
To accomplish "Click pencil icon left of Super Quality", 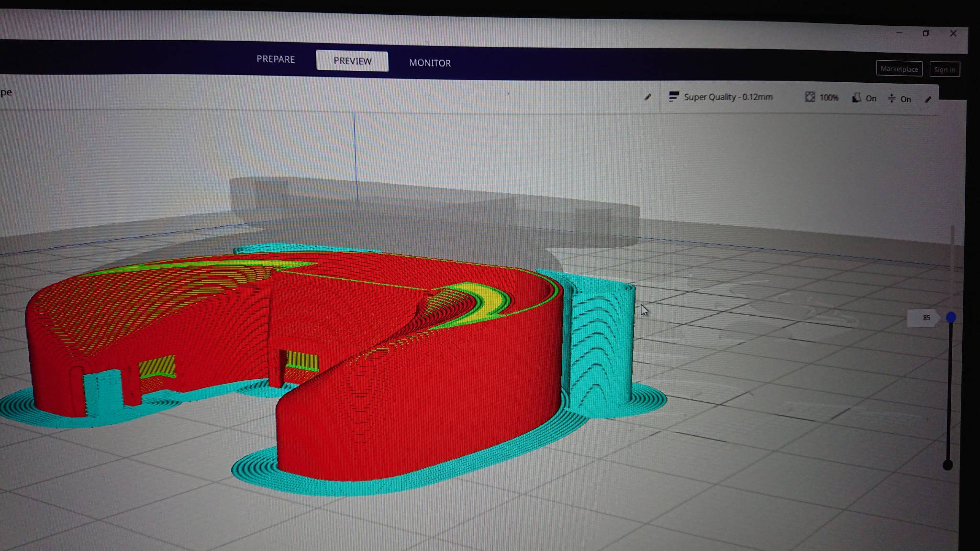I will click(x=647, y=97).
